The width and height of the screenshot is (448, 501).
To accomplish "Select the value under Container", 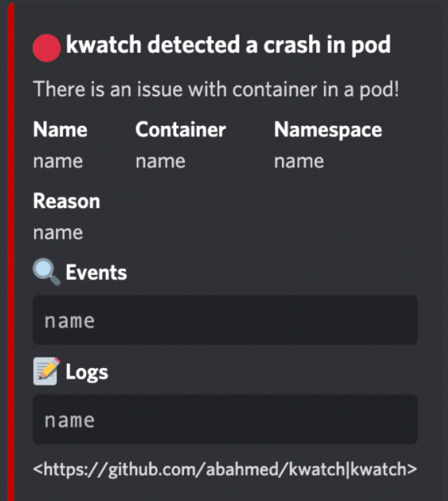I will point(160,161).
